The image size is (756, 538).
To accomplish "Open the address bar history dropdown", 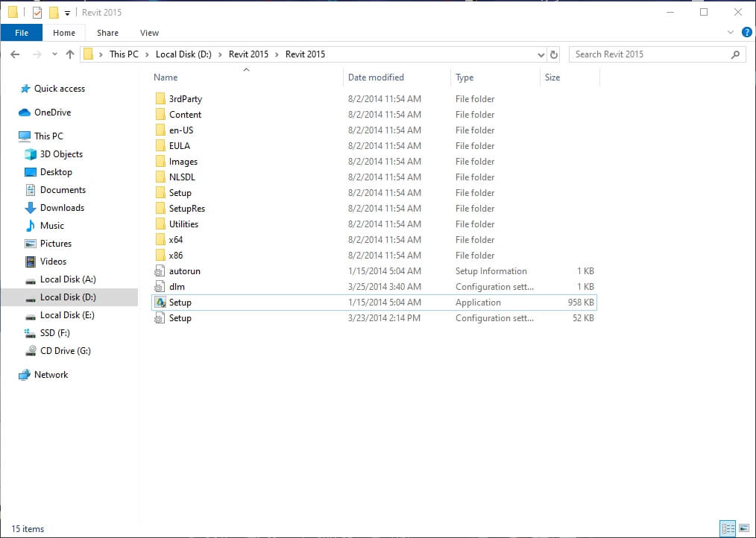I will pyautogui.click(x=541, y=54).
